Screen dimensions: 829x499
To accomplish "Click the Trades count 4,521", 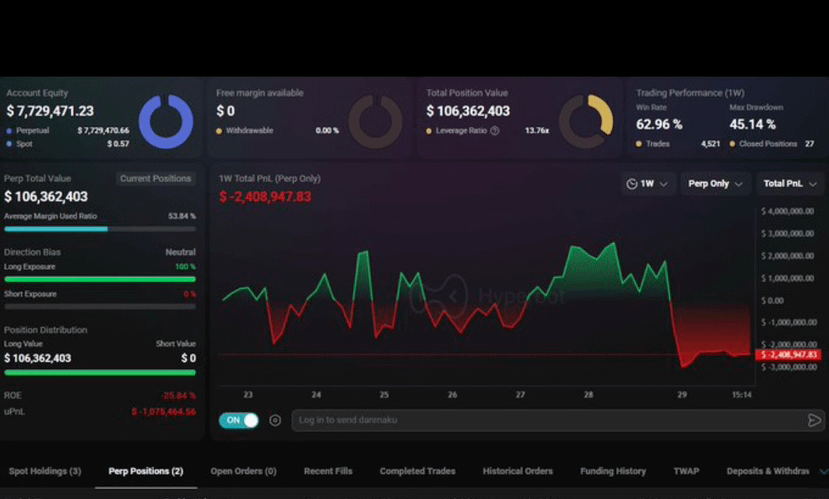I will [x=710, y=144].
